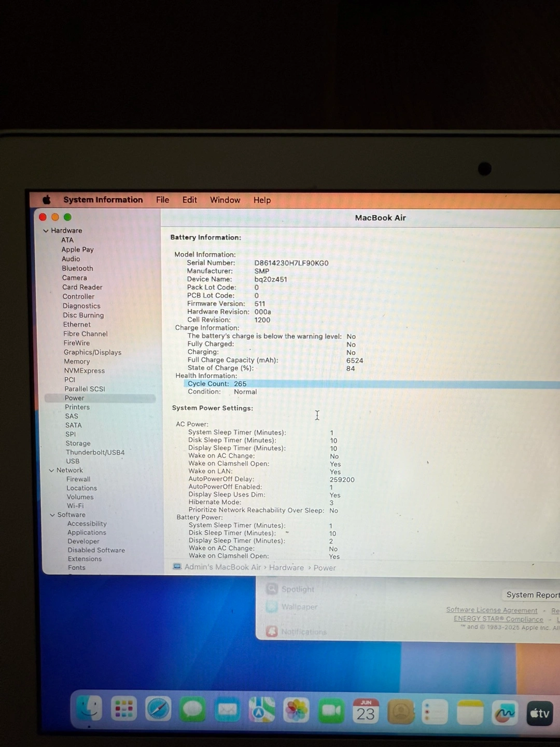Select ATA in the Hardware list
Screen dimensions: 560x747
click(x=67, y=240)
